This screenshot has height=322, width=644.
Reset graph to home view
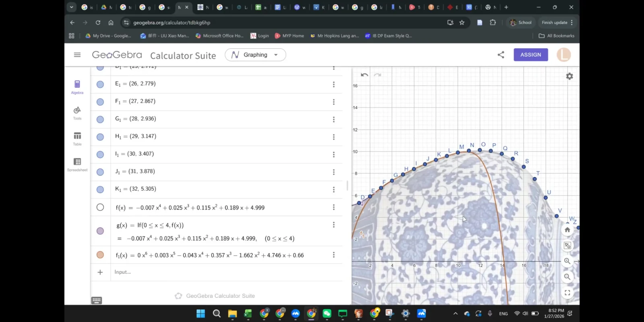pos(567,230)
